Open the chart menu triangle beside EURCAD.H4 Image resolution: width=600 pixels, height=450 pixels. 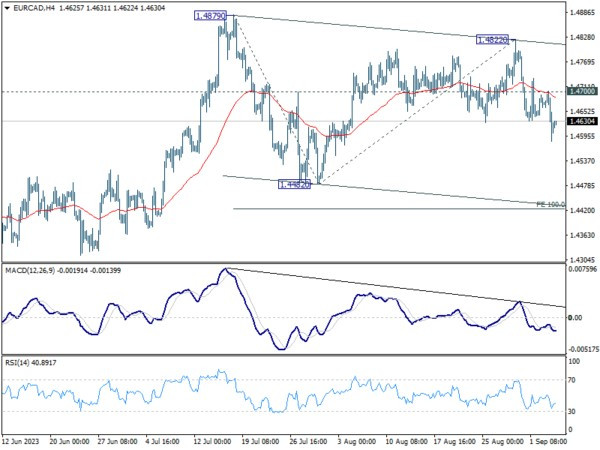[x=7, y=8]
